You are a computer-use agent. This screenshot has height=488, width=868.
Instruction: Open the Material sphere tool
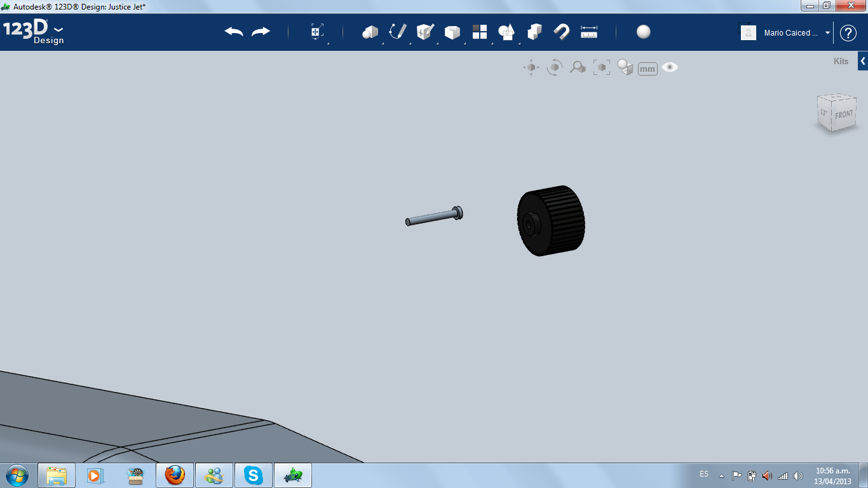pos(644,32)
